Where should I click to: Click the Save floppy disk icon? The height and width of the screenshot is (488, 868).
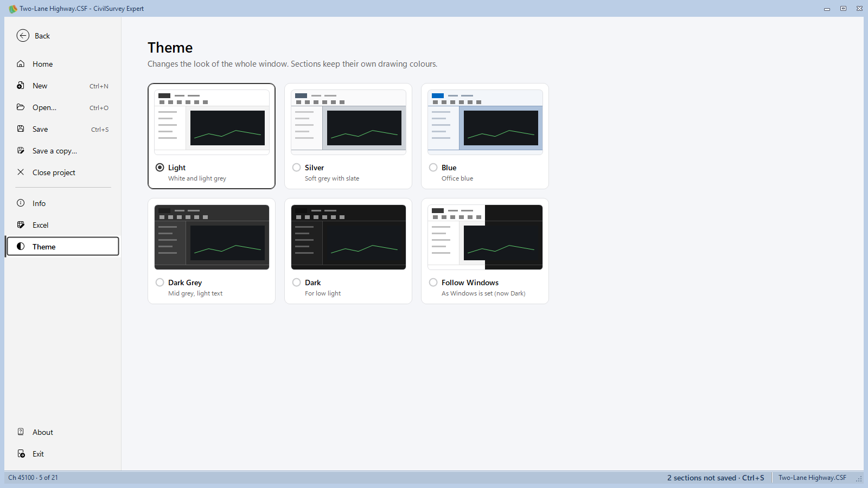21,129
